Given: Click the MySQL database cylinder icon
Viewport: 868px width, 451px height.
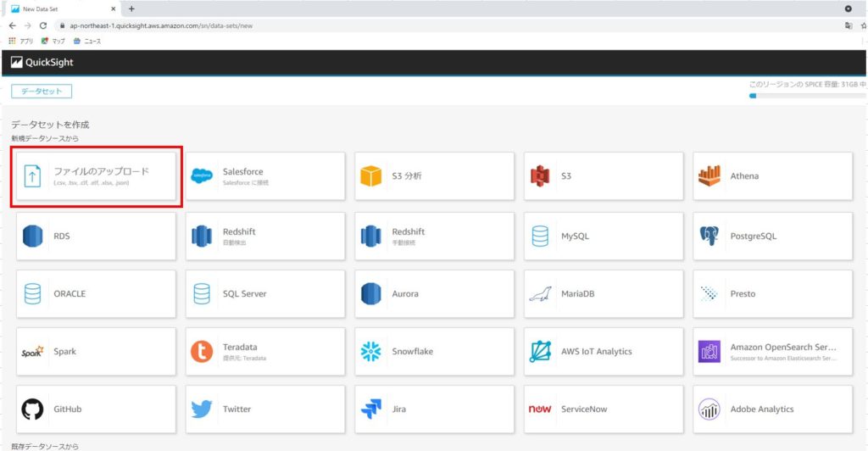Looking at the screenshot, I should pyautogui.click(x=540, y=236).
